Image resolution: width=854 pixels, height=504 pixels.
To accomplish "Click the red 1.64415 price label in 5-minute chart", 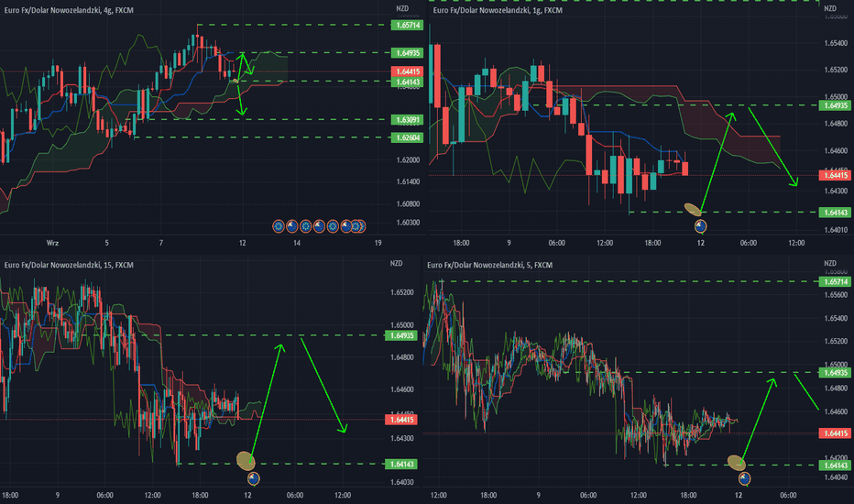I will 836,433.
